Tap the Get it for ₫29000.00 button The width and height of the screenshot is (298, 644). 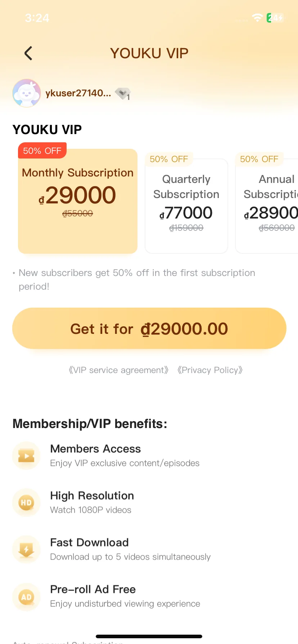[149, 328]
